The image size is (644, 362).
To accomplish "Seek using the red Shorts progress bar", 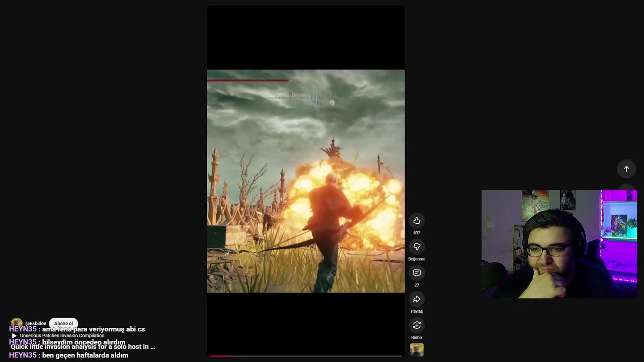I will coord(306,355).
